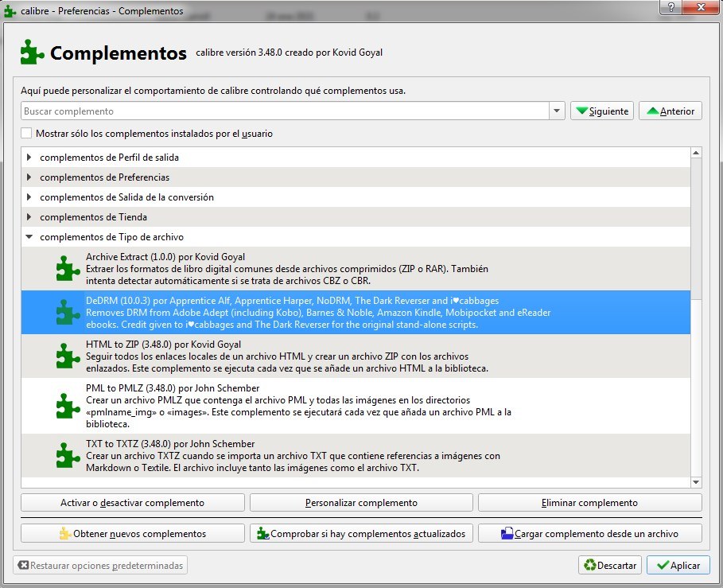This screenshot has width=723, height=588.
Task: Click the DeDRM plugin puzzle icon
Action: coord(68,312)
